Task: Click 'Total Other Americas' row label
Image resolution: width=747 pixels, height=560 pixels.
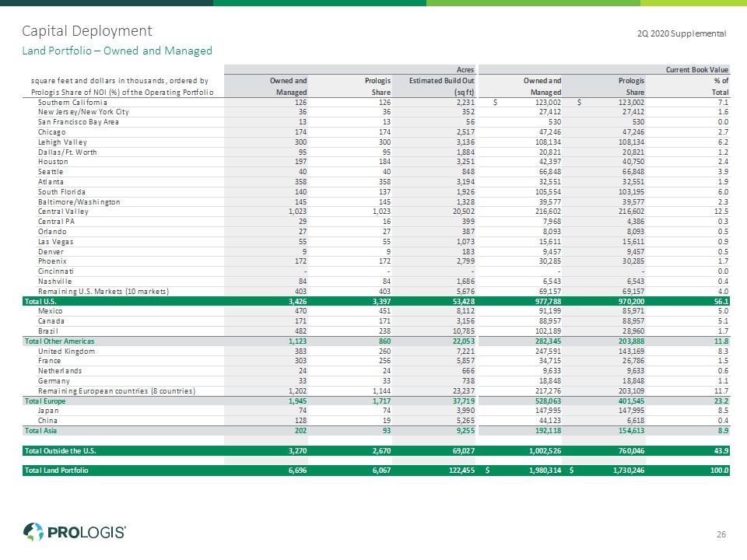Action: 60,341
